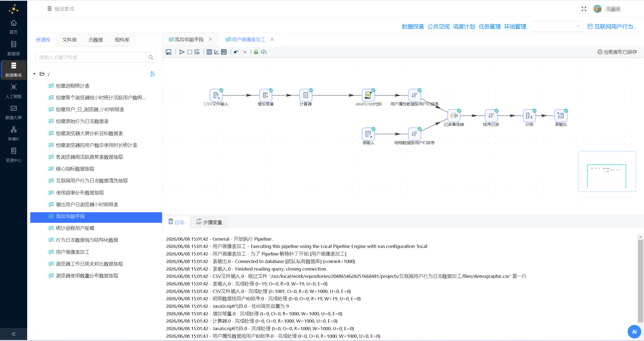Open the 调度计划 link
This screenshot has height=341, width=644.
[464, 26]
